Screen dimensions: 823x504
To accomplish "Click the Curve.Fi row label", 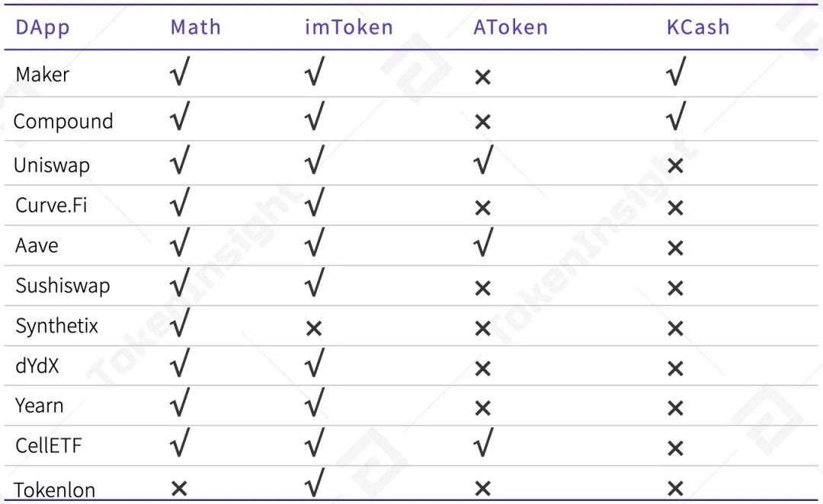I will tap(52, 205).
